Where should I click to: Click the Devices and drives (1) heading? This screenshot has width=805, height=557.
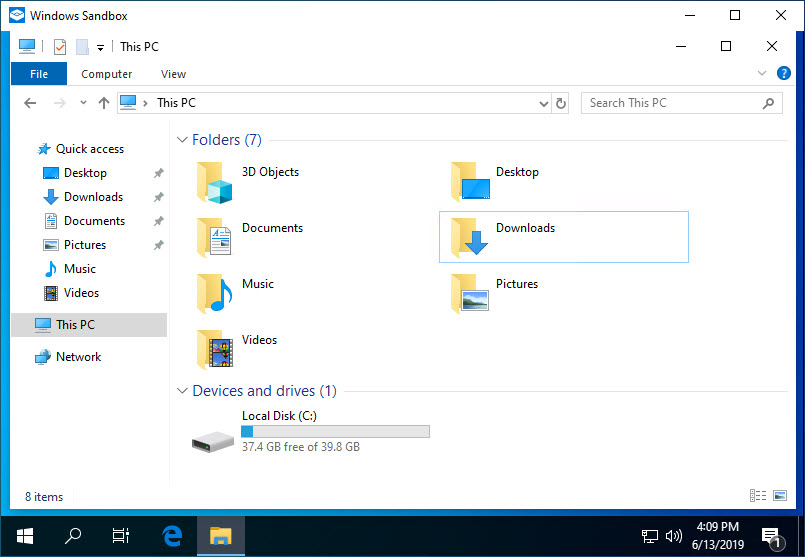click(264, 391)
